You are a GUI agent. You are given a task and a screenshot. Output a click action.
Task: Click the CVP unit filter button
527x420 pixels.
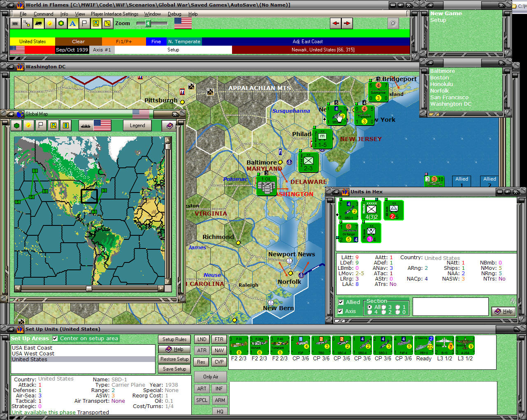[x=219, y=362]
